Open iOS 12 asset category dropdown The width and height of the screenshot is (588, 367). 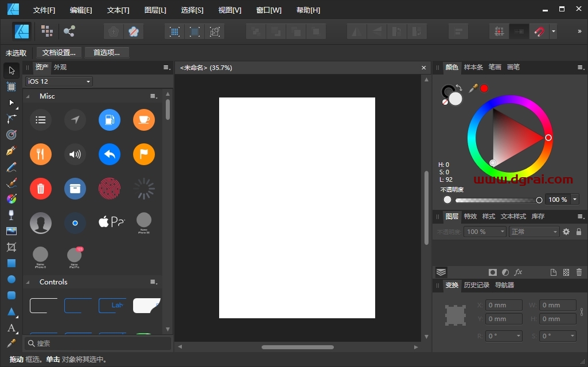59,81
